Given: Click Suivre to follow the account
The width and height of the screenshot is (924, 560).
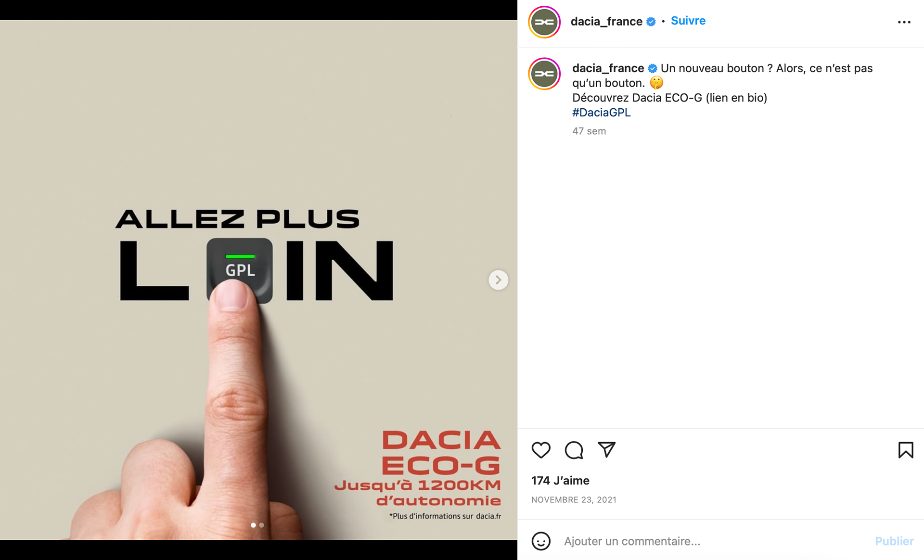Looking at the screenshot, I should tap(688, 21).
